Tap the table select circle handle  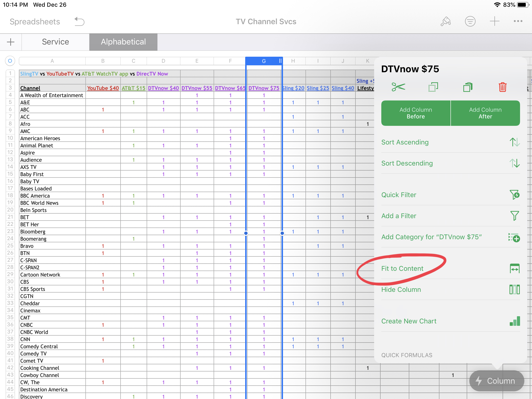pyautogui.click(x=10, y=61)
